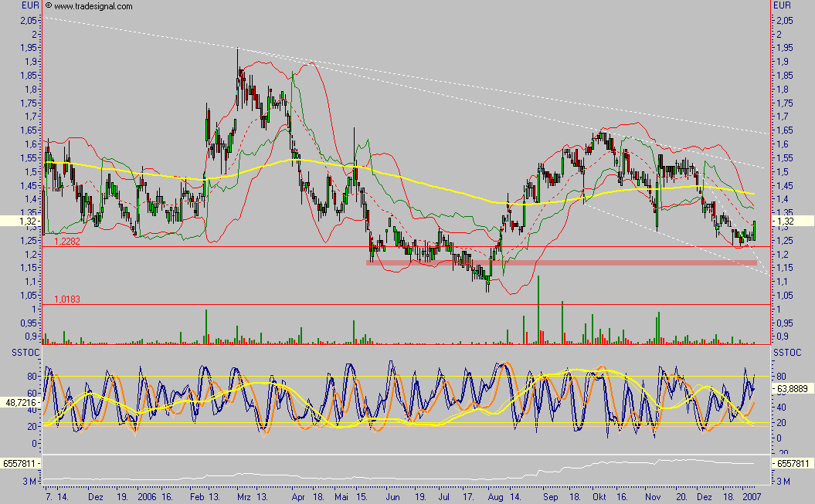Click the SSTOC indicator label on left

click(19, 352)
